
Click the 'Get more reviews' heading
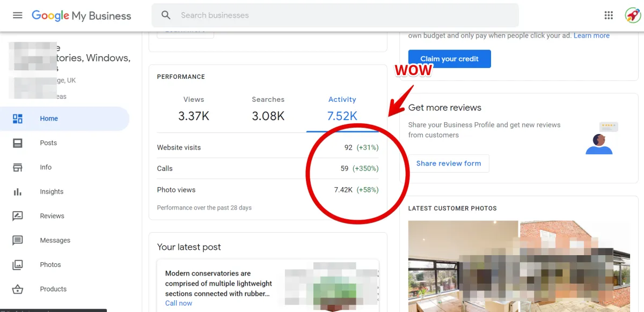pyautogui.click(x=445, y=108)
